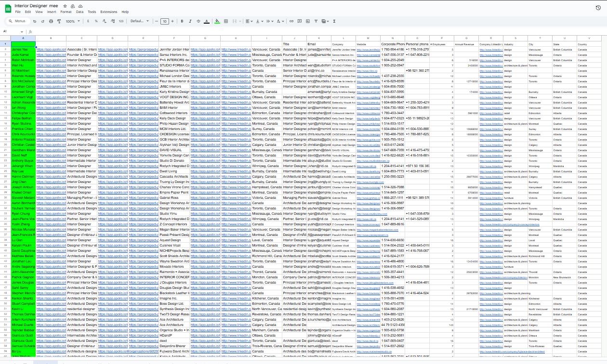
Task: Open the vertical align dropdown
Action: 259,21
